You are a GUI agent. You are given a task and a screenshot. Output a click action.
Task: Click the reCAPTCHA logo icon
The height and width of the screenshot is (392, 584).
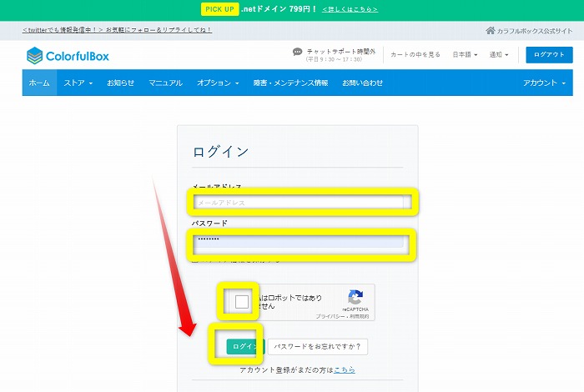click(x=355, y=297)
